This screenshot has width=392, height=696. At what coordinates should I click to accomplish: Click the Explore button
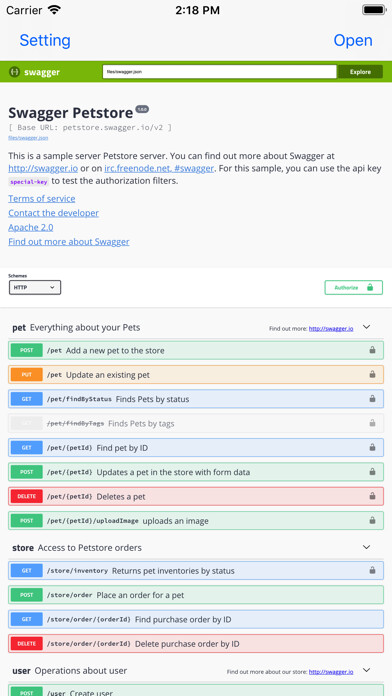[360, 72]
